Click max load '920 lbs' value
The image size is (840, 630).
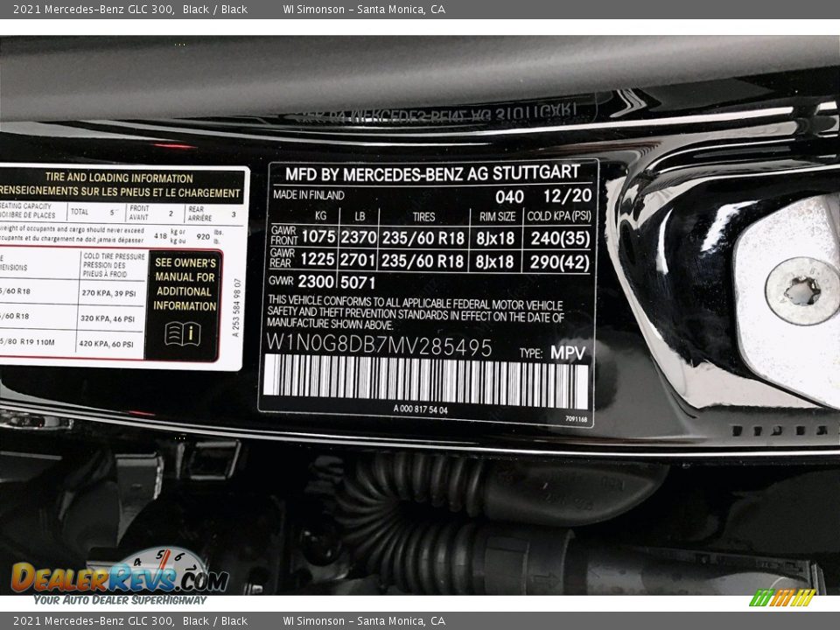203,236
